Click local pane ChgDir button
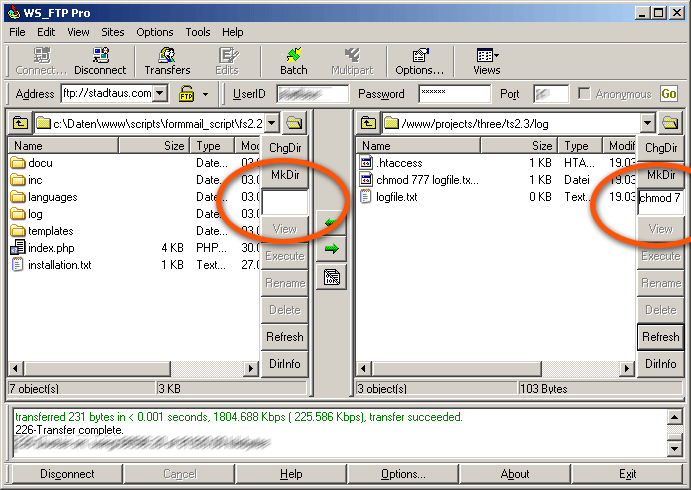 coord(285,148)
